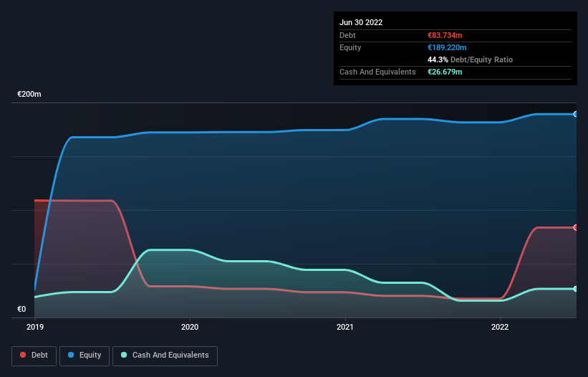Click the 2021 axis label
The image size is (588, 377).
click(345, 327)
